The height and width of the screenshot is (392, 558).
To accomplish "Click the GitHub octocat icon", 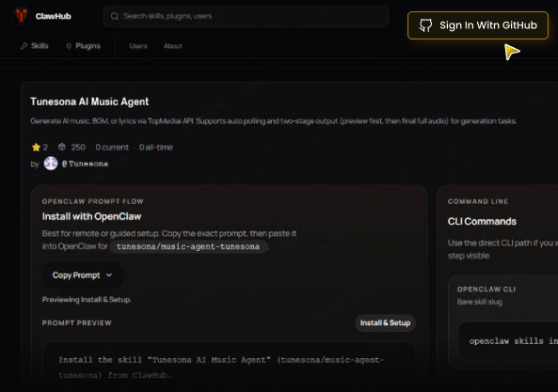I will pyautogui.click(x=425, y=25).
